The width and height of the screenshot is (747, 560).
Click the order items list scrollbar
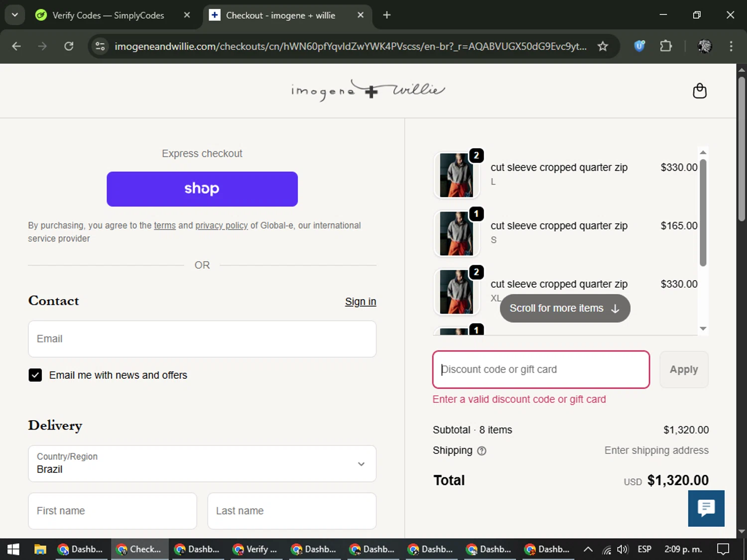click(x=703, y=213)
